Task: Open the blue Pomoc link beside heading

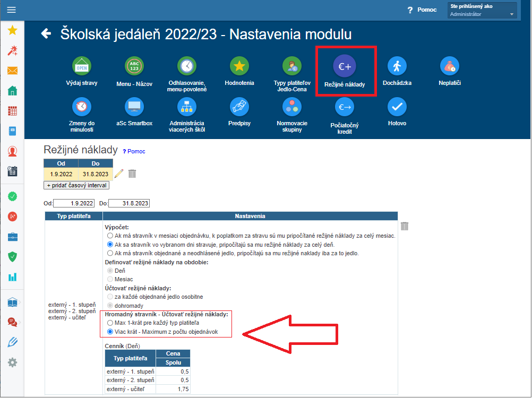Action: 134,151
